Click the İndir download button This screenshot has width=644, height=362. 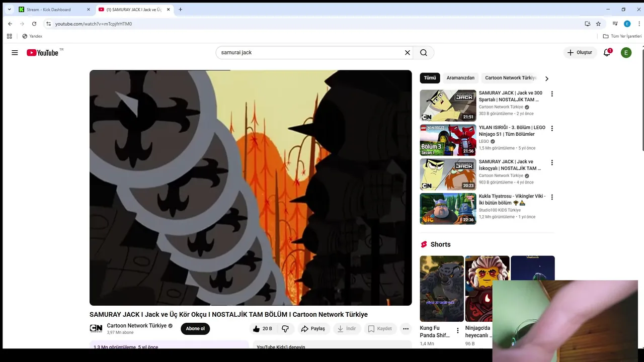pos(347,329)
